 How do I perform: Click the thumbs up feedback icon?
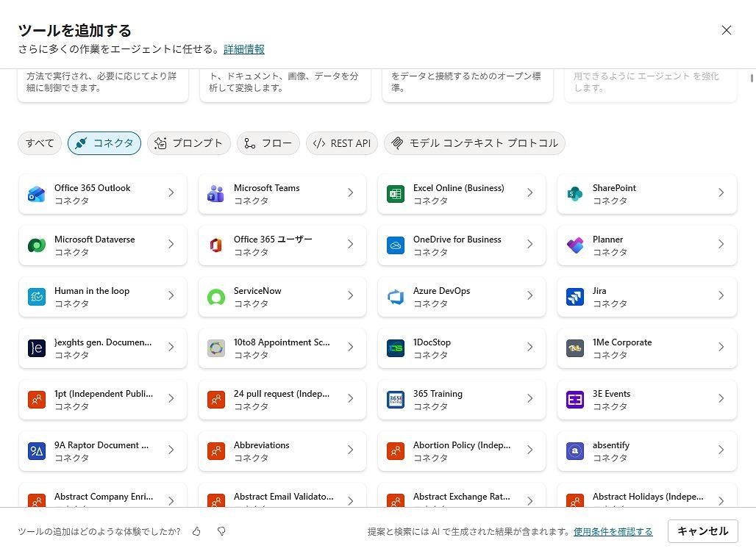tap(196, 531)
